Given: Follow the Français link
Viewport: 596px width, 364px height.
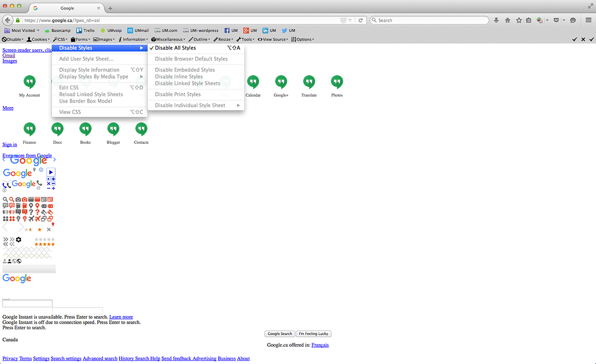Looking at the screenshot, I should tap(320, 345).
